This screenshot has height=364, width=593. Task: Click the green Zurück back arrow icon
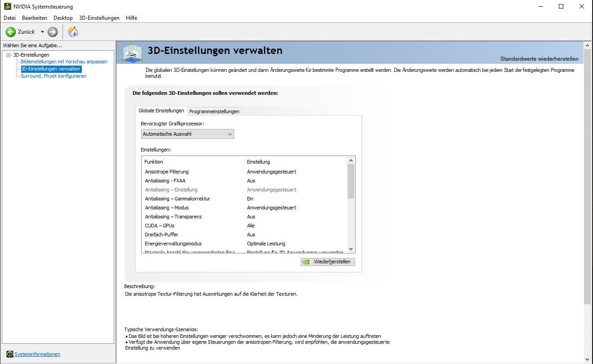coord(10,32)
